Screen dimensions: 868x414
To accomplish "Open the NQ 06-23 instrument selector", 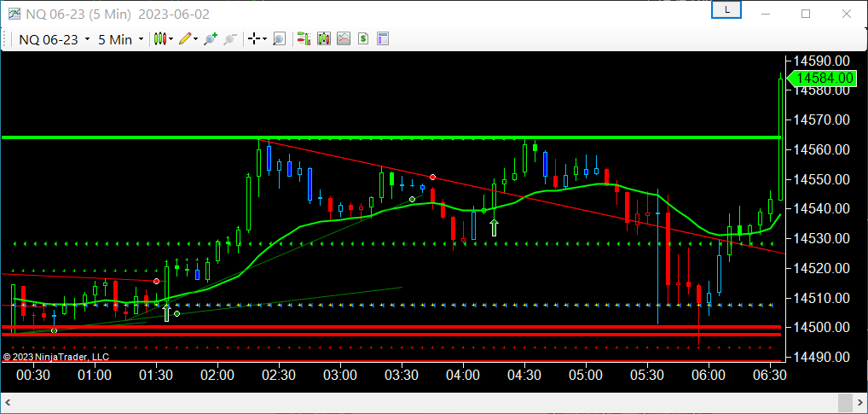I will tap(55, 39).
